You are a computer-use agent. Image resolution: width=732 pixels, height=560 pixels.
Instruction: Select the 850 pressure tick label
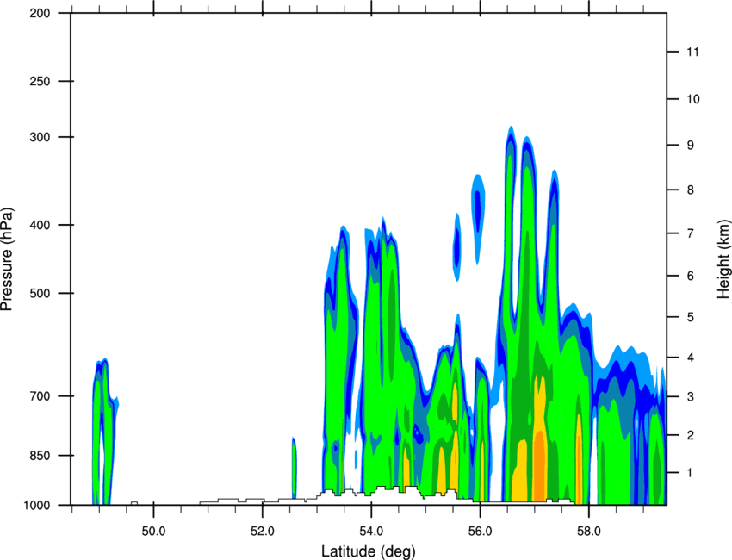(x=40, y=456)
